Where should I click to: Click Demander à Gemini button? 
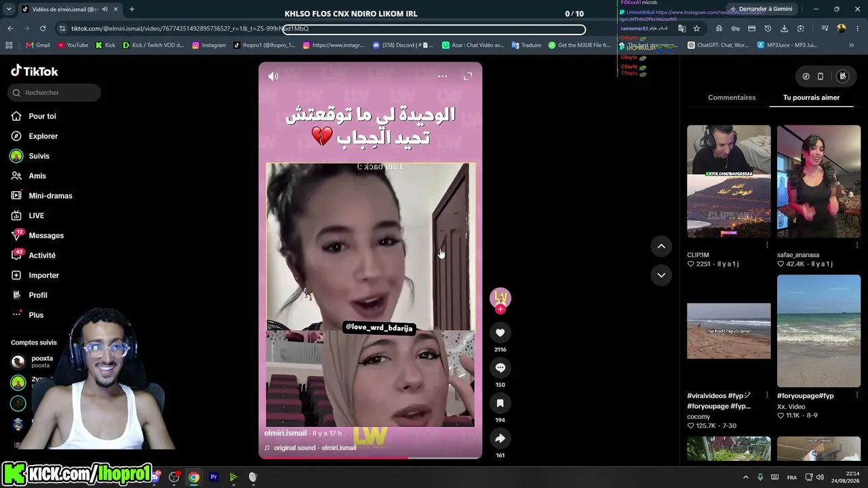pyautogui.click(x=760, y=9)
